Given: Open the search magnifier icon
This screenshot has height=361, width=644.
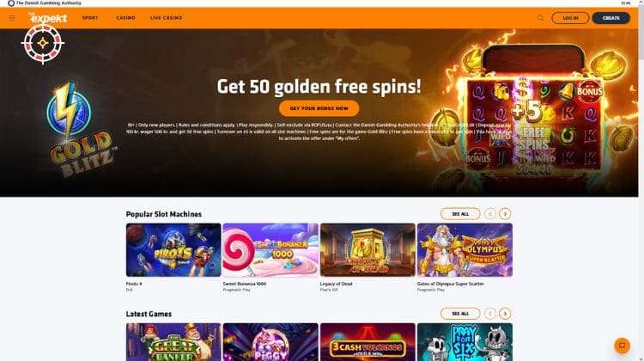Looking at the screenshot, I should 540,18.
